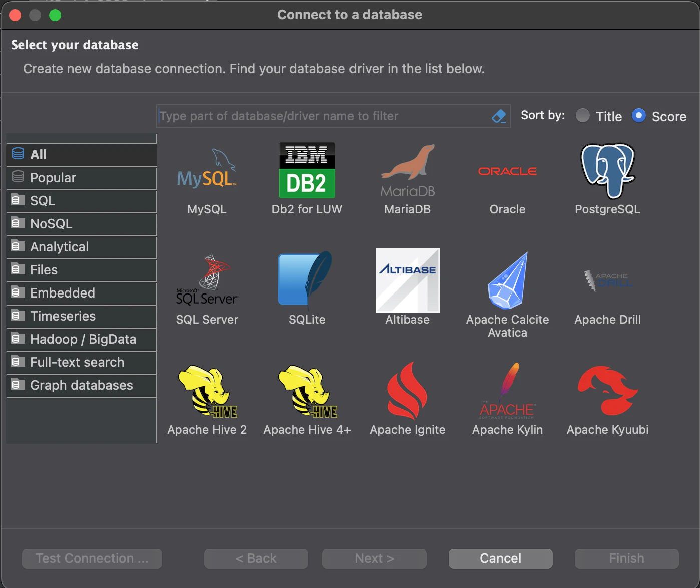Viewport: 700px width, 588px height.
Task: Open the Timeseries category
Action: [82, 316]
